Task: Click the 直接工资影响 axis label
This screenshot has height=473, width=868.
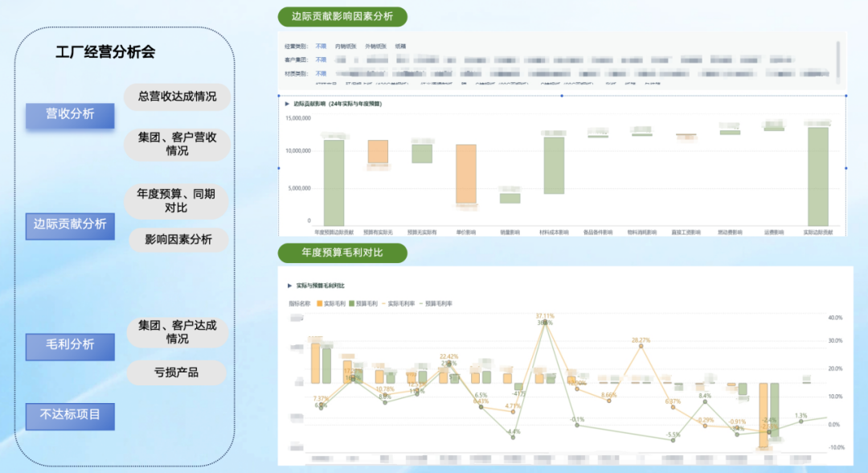Action: click(686, 232)
